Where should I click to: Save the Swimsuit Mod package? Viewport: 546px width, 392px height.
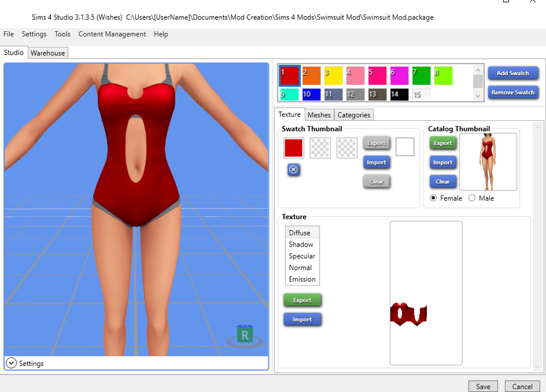tap(482, 386)
